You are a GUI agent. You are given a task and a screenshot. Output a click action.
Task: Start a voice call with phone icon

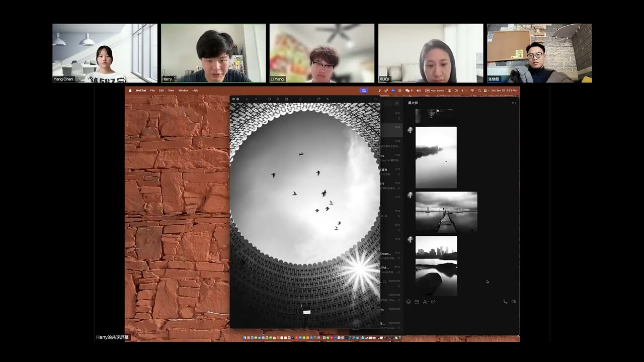coord(505,302)
